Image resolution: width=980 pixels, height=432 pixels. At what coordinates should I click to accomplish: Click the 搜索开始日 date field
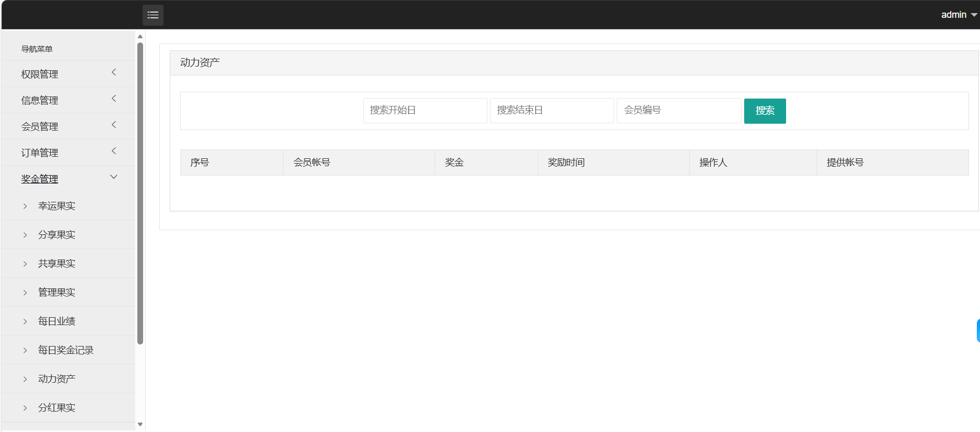pyautogui.click(x=424, y=111)
